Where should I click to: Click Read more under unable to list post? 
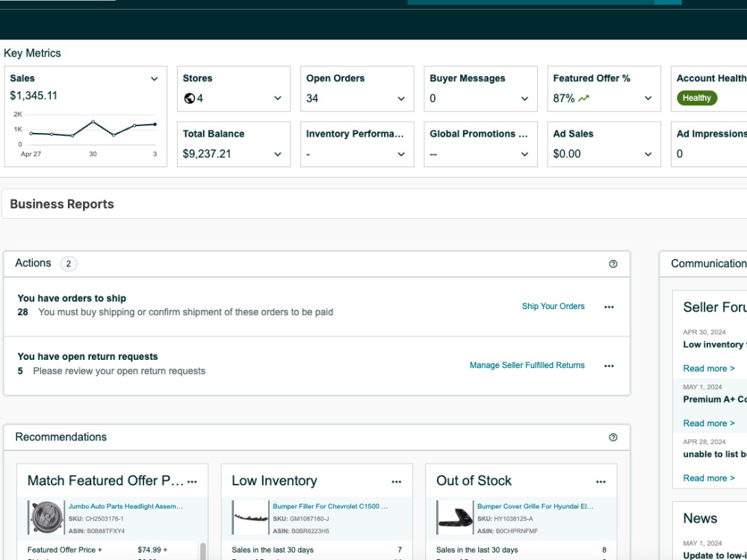point(708,478)
